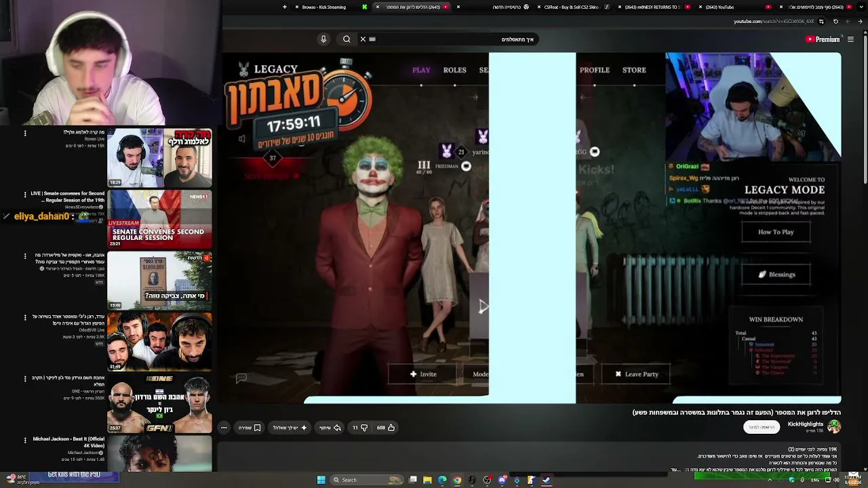Image resolution: width=868 pixels, height=488 pixels.
Task: Open more actions three-dot button under video
Action: tap(224, 428)
